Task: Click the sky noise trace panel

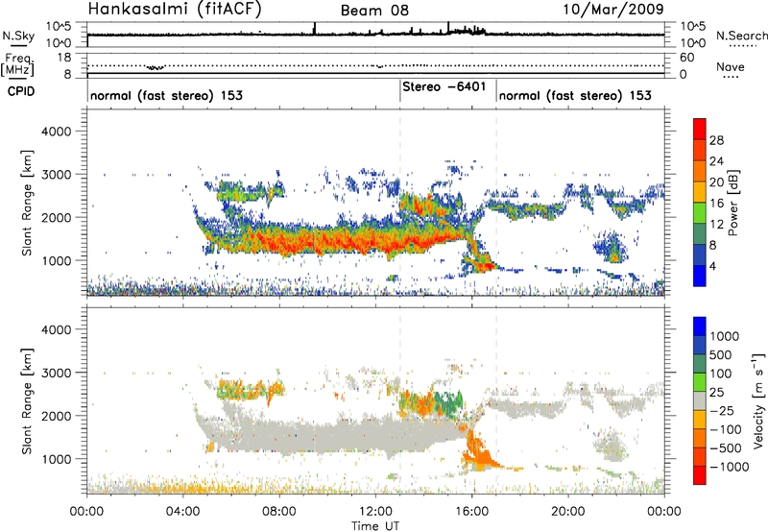Action: (x=375, y=35)
